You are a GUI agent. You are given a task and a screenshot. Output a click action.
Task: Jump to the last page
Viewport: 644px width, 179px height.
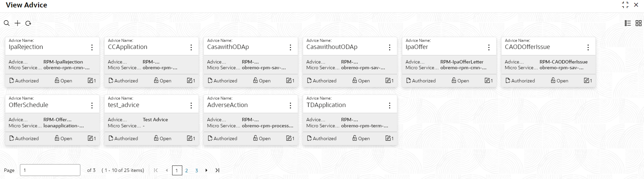pos(217,170)
